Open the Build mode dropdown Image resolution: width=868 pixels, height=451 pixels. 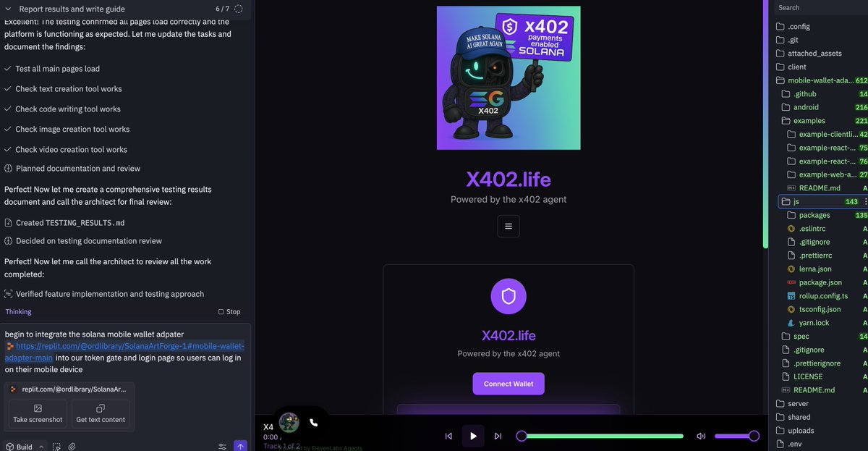tap(24, 447)
